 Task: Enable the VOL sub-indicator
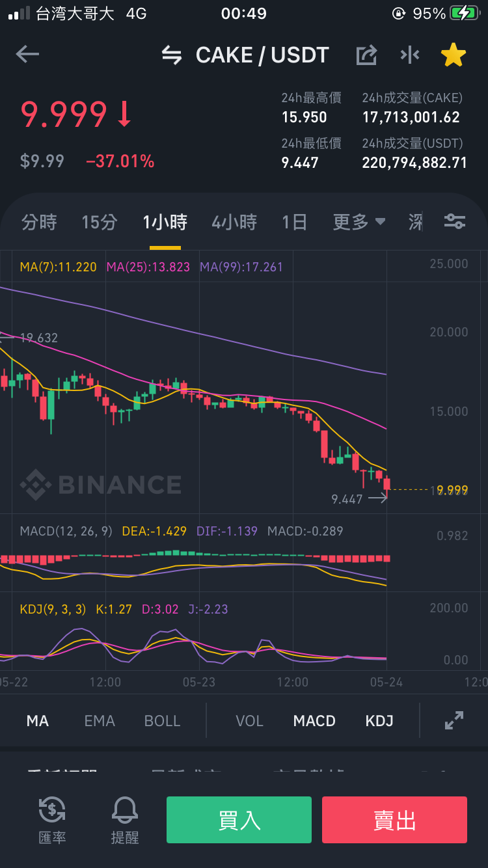click(249, 721)
